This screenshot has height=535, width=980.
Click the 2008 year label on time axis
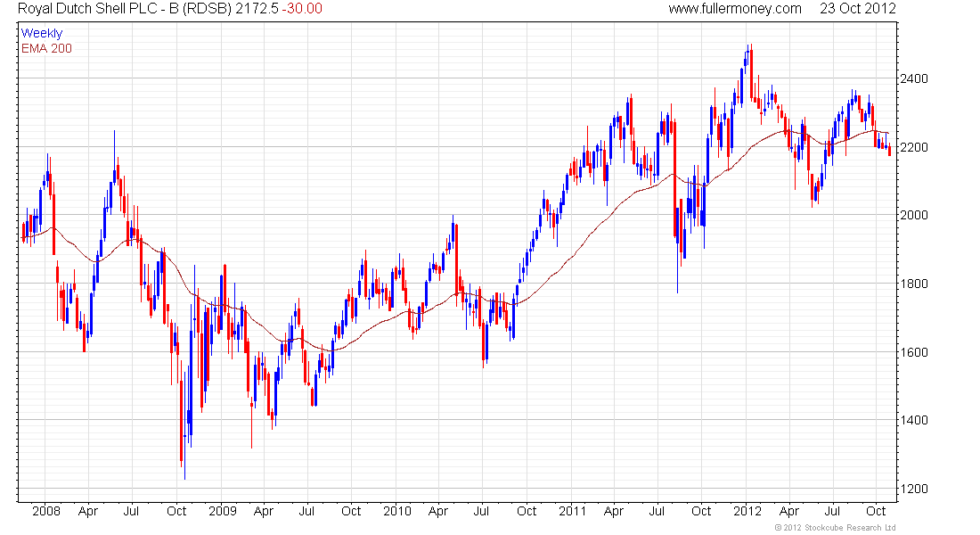46,511
